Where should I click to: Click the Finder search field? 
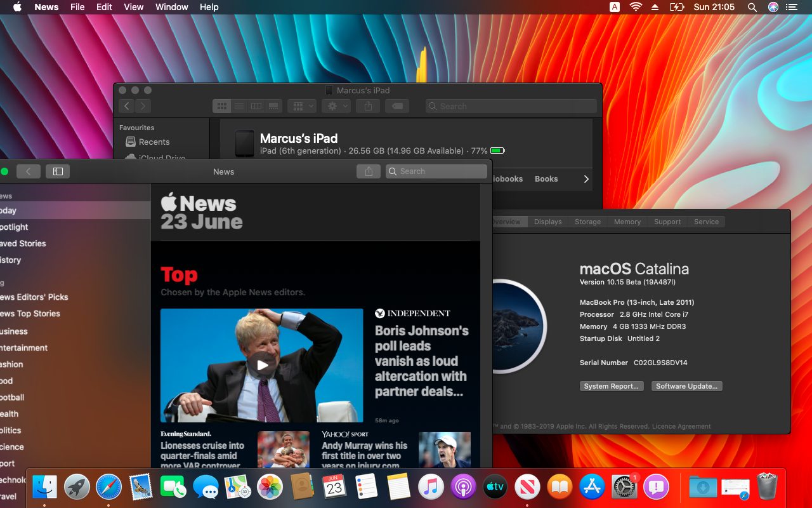pyautogui.click(x=511, y=107)
